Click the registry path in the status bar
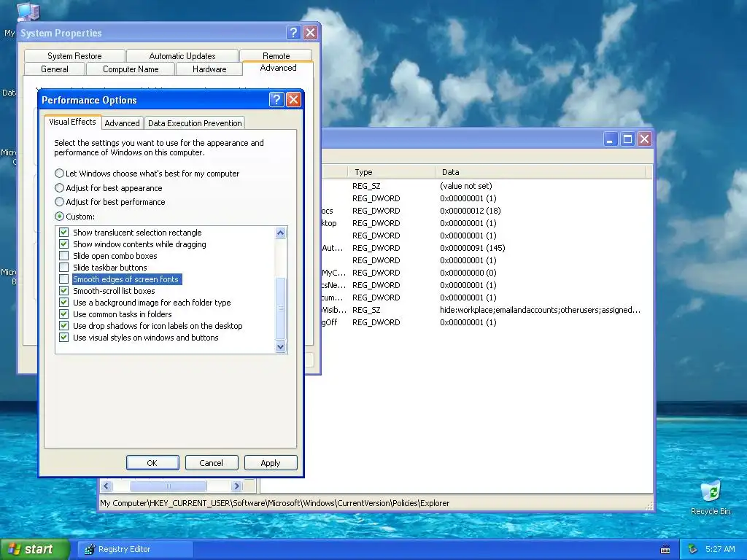Viewport: 747px width, 560px height. (x=275, y=503)
